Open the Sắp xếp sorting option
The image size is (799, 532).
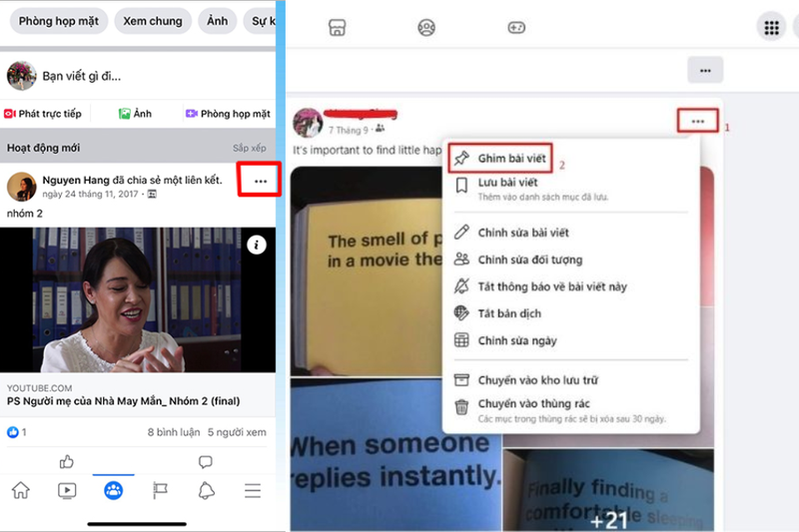tap(249, 148)
